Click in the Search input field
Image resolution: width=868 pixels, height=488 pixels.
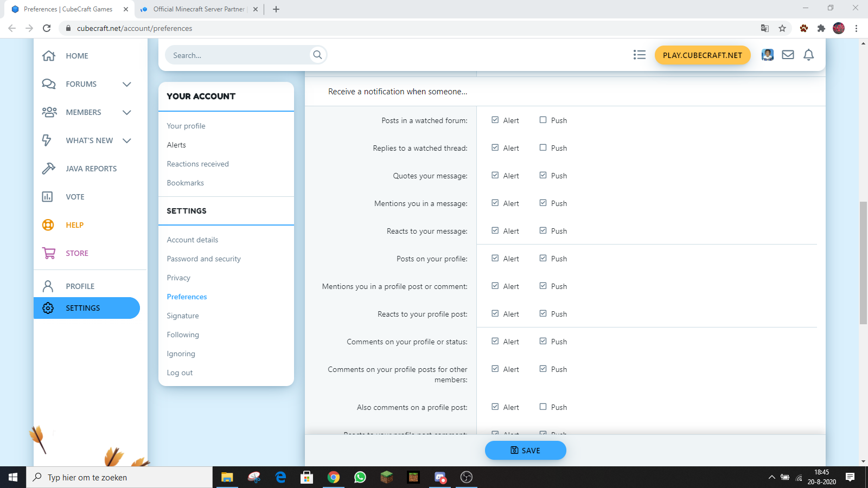point(239,55)
